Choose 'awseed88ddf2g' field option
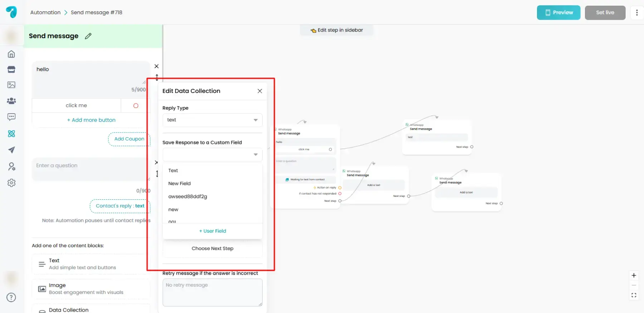 point(188,197)
